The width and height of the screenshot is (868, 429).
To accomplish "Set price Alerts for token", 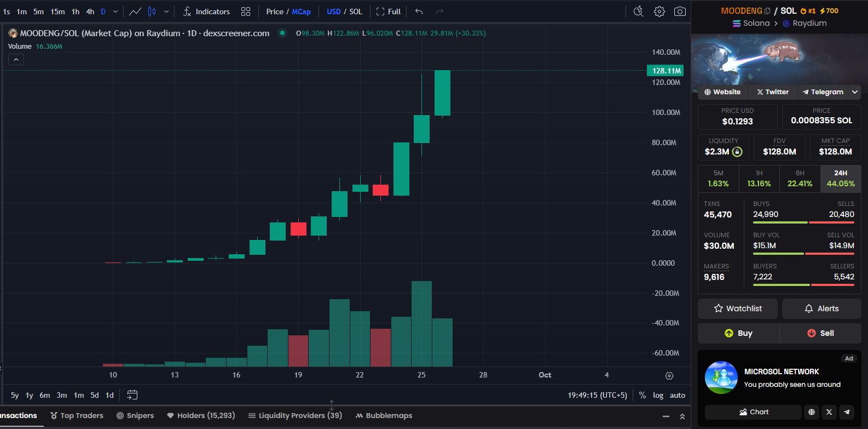I will 821,308.
